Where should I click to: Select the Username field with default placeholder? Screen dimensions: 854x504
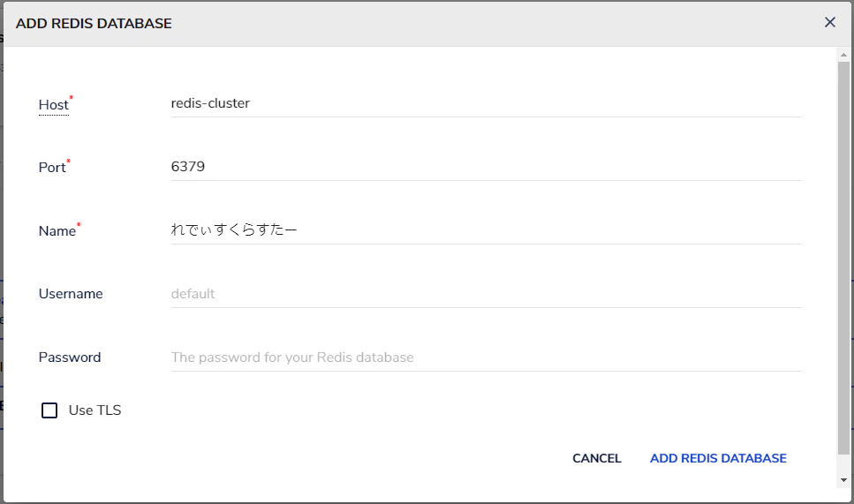click(485, 294)
